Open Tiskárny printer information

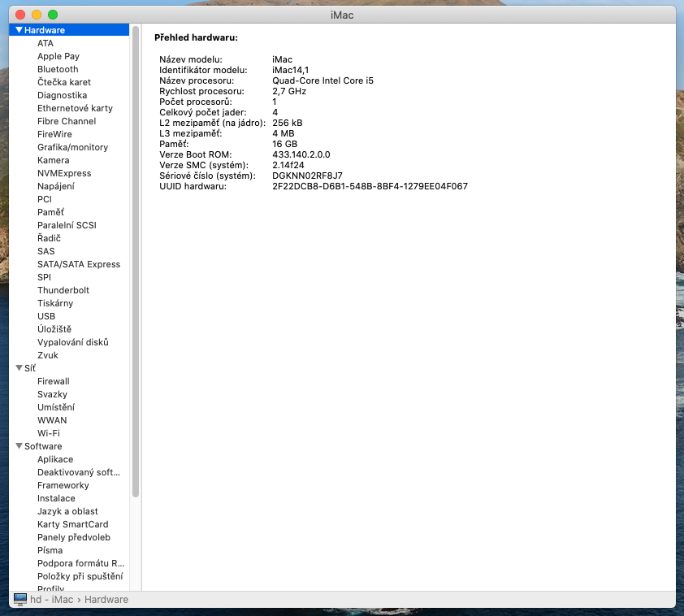point(54,303)
